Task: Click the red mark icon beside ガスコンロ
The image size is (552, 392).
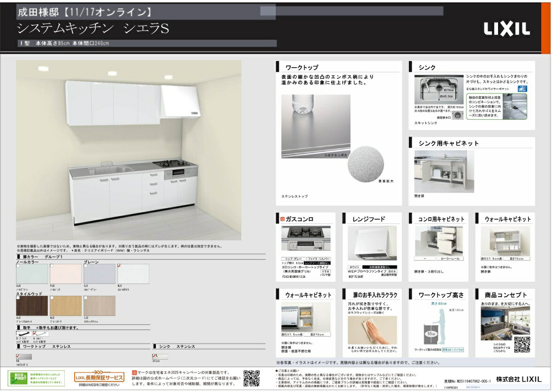Action: (283, 219)
